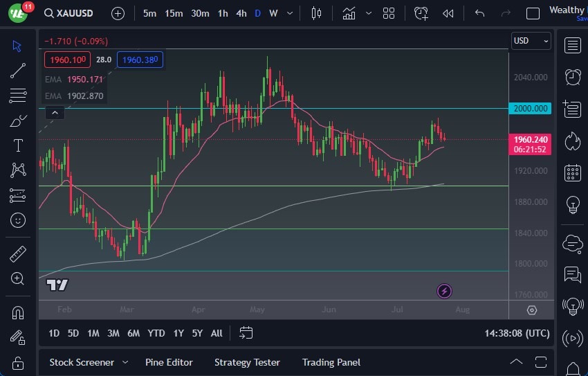Open the Fibonacci retracement tool

click(18, 96)
